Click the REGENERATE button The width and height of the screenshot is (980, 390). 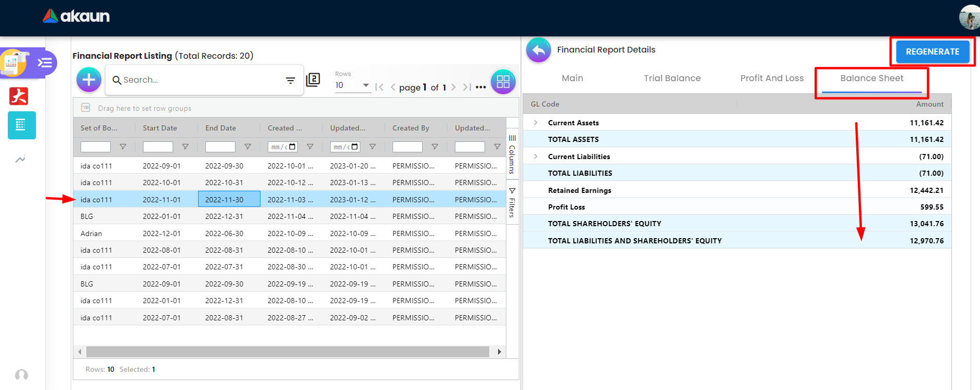(x=932, y=52)
